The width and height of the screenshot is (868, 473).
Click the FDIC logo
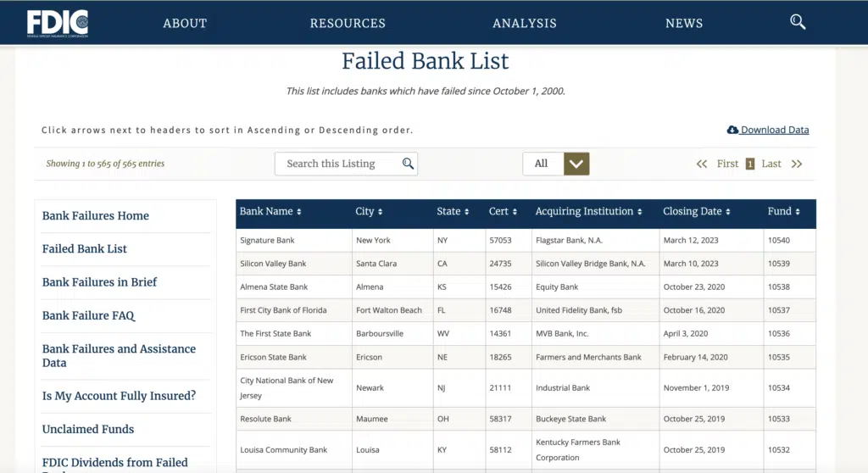tap(57, 23)
